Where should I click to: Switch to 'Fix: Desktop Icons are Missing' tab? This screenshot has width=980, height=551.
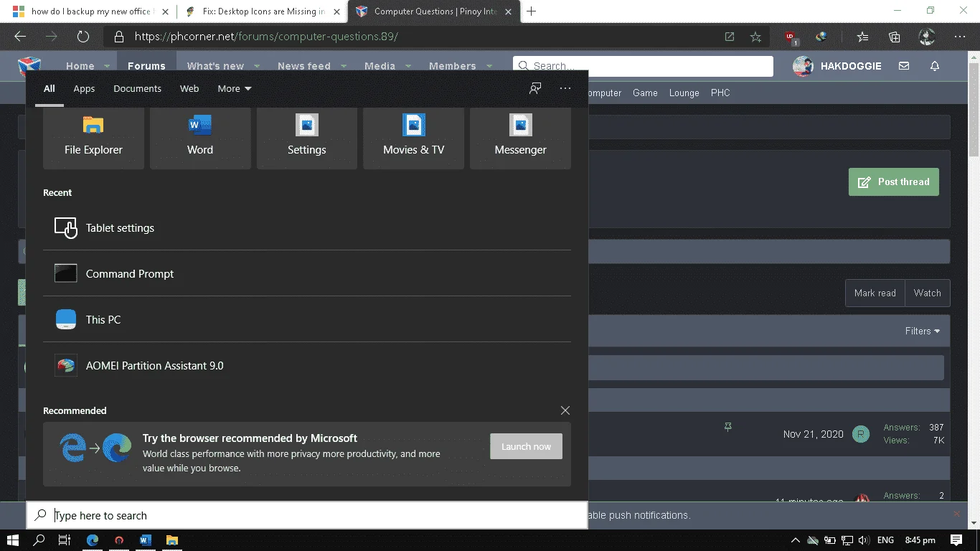click(x=262, y=11)
